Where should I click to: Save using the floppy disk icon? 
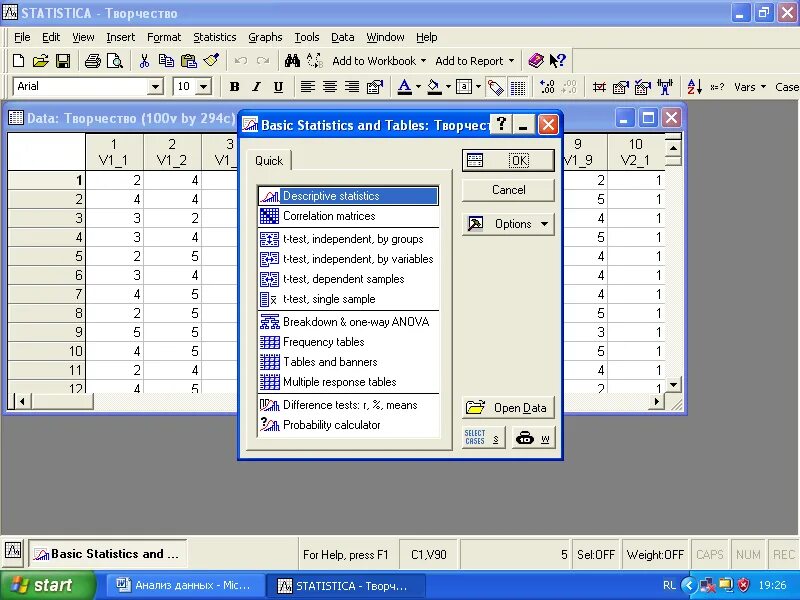point(63,61)
